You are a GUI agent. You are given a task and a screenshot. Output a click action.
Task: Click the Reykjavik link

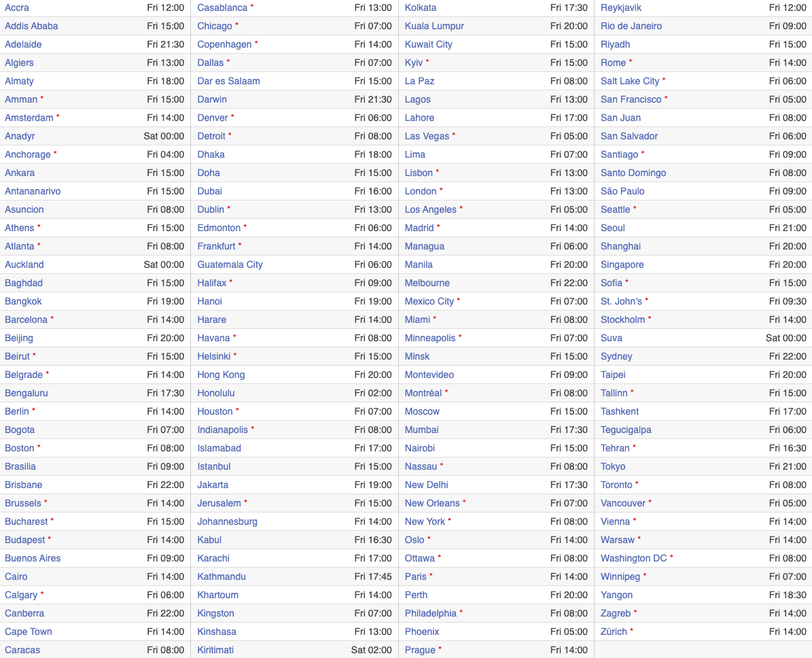point(621,7)
